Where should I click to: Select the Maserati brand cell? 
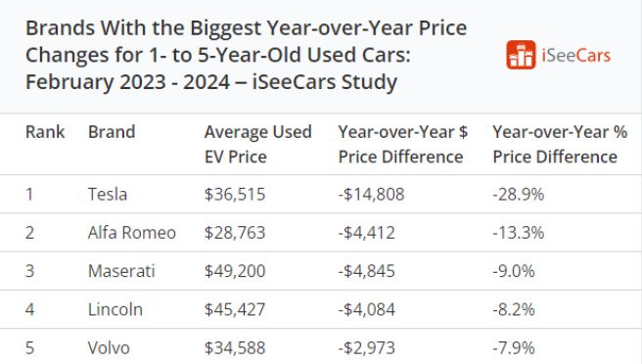pyautogui.click(x=121, y=271)
